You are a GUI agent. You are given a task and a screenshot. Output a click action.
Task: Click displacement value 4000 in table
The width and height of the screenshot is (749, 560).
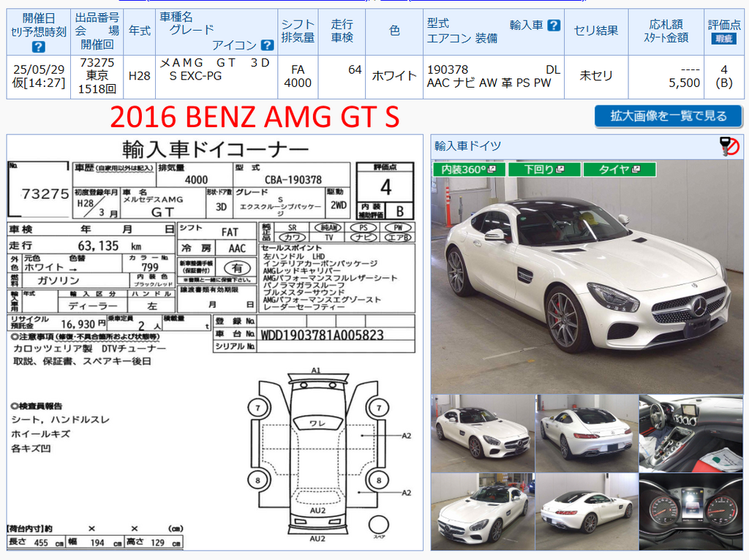pyautogui.click(x=298, y=83)
